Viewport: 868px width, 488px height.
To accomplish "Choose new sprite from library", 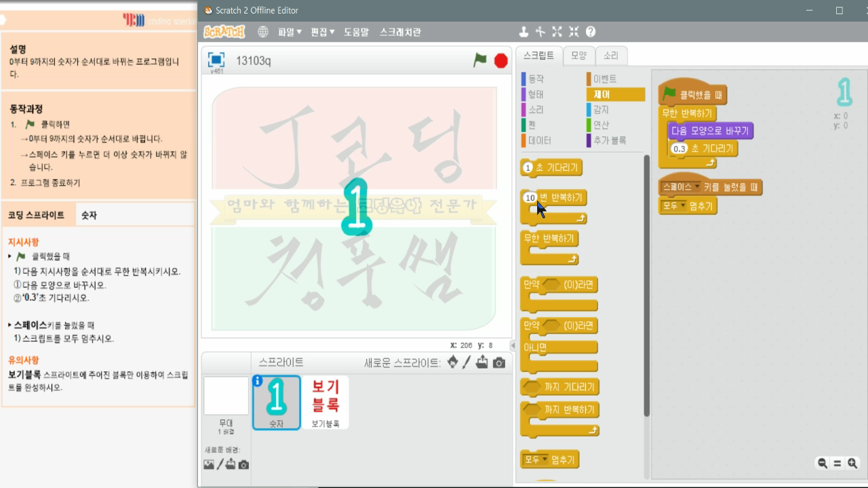I will (453, 362).
